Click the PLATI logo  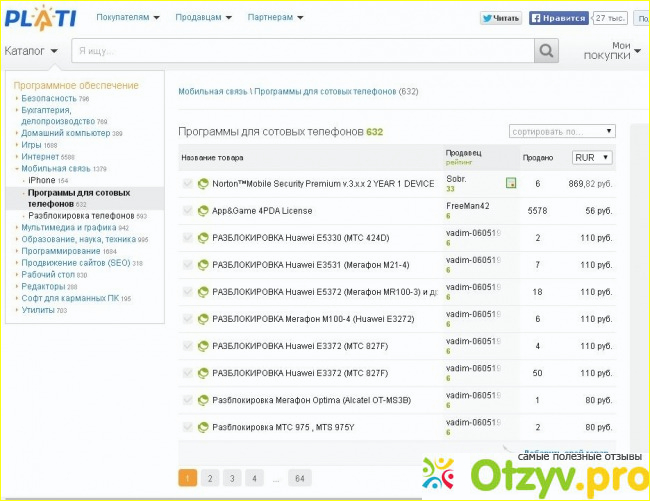[x=42, y=18]
